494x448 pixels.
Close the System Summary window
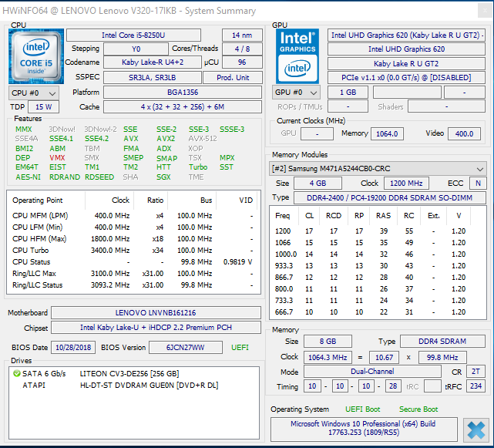(485, 11)
